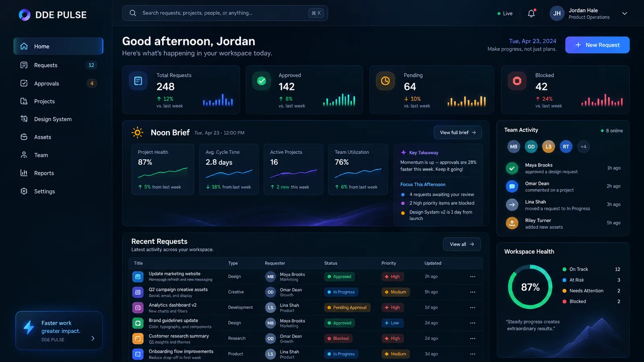Open menu for Customer research summary row
644x362 pixels.
pyautogui.click(x=473, y=339)
